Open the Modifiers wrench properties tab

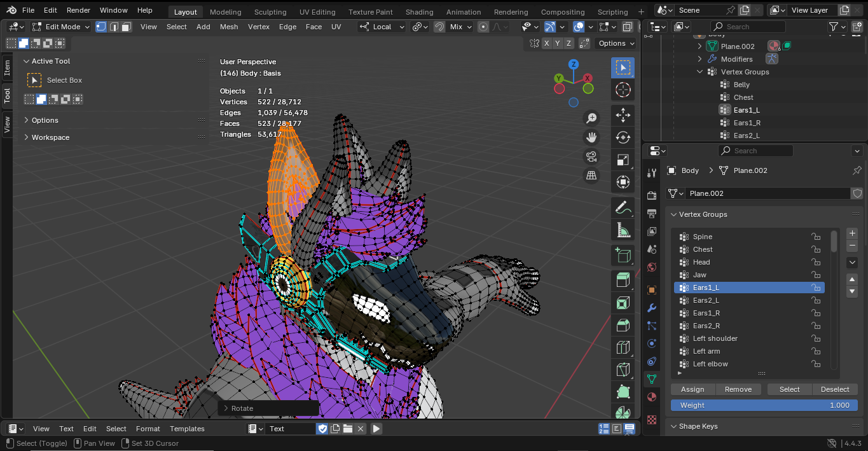[x=651, y=308]
